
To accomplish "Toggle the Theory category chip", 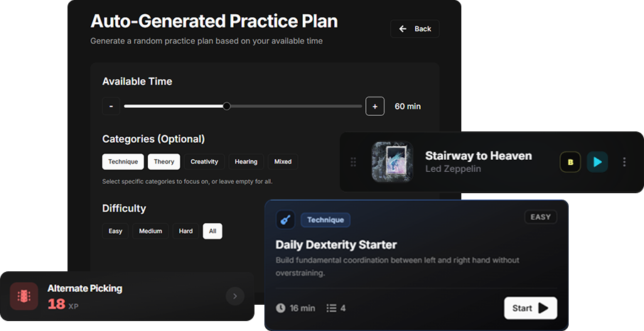I will (x=164, y=162).
